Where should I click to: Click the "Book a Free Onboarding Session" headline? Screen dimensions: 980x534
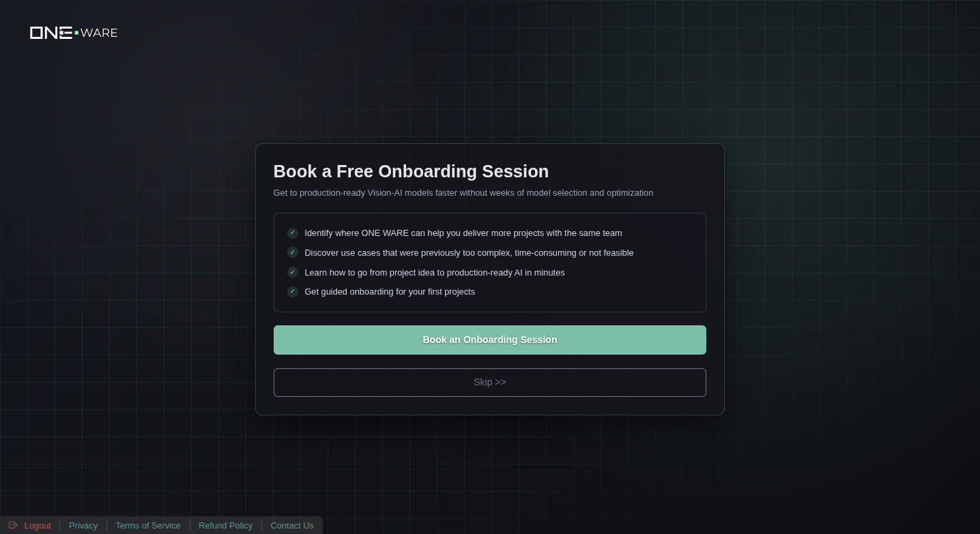411,171
